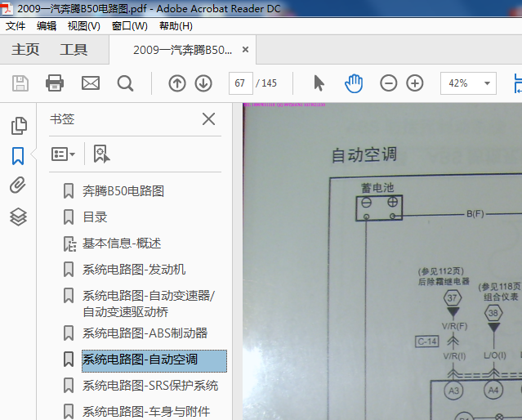Click the page number field showing 67
The width and height of the screenshot is (522, 420).
tap(240, 83)
